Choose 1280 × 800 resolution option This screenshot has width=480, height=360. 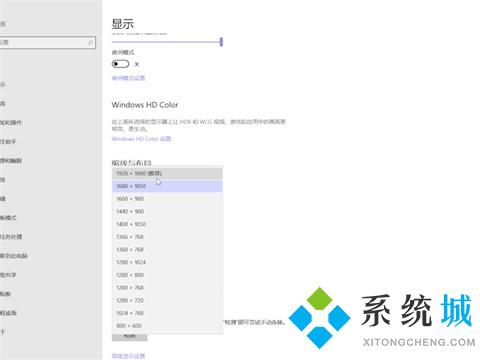click(167, 275)
